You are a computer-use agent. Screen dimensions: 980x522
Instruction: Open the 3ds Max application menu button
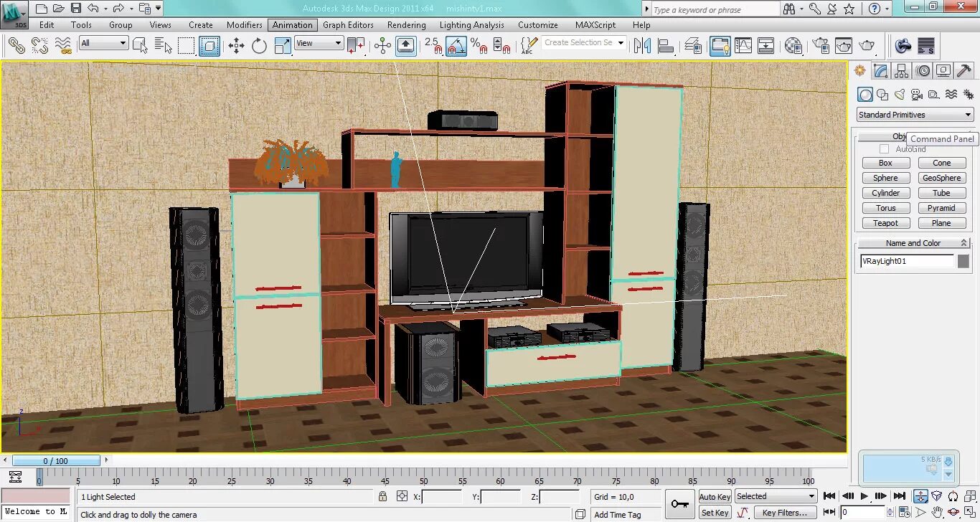[14, 14]
